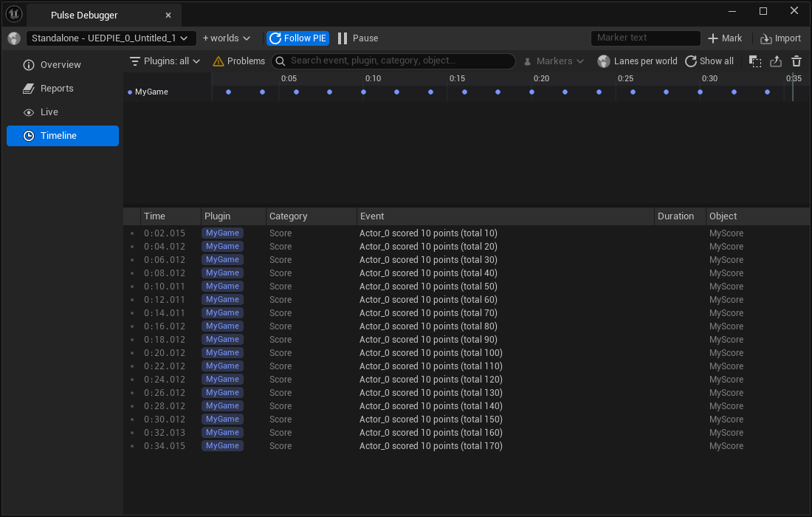Click the bullet marker beside the 0:06.012 row
This screenshot has height=517, width=812.
click(x=132, y=260)
